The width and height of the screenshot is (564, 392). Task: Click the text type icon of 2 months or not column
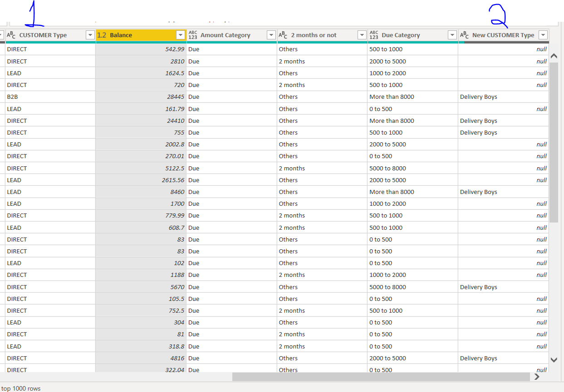pyautogui.click(x=283, y=35)
